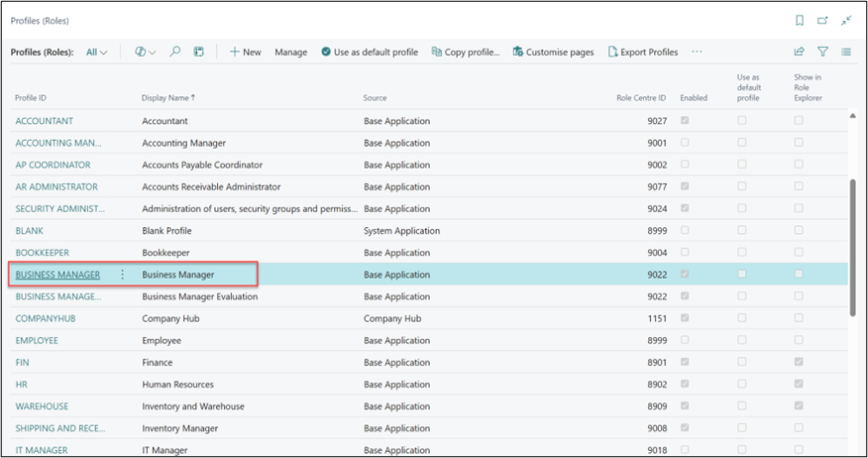This screenshot has width=868, height=458.
Task: Click Export Profiles action
Action: [x=643, y=53]
